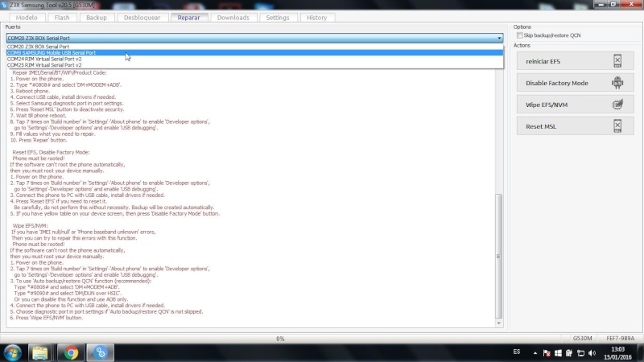The image size is (644, 362).
Task: Click the G530M status bar entry
Action: pos(582,338)
